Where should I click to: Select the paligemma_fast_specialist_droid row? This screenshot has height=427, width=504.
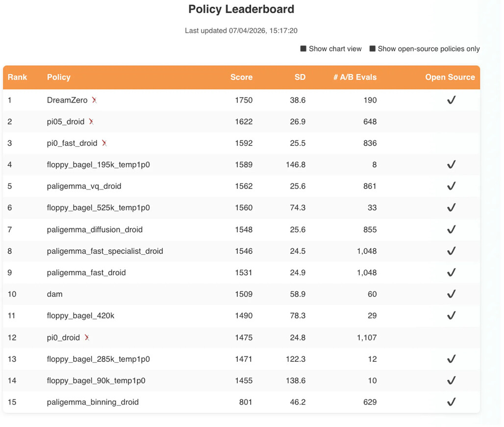[x=241, y=251]
